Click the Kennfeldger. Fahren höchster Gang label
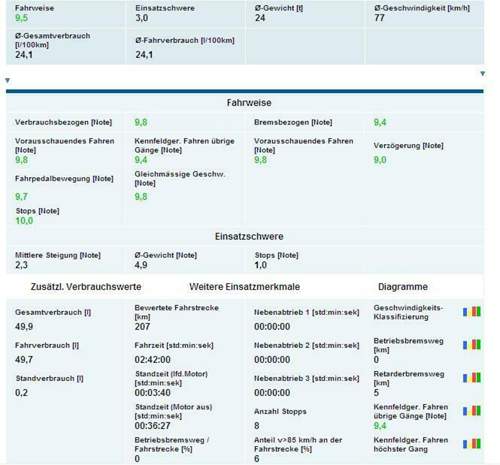This screenshot has width=500, height=465. tap(411, 444)
